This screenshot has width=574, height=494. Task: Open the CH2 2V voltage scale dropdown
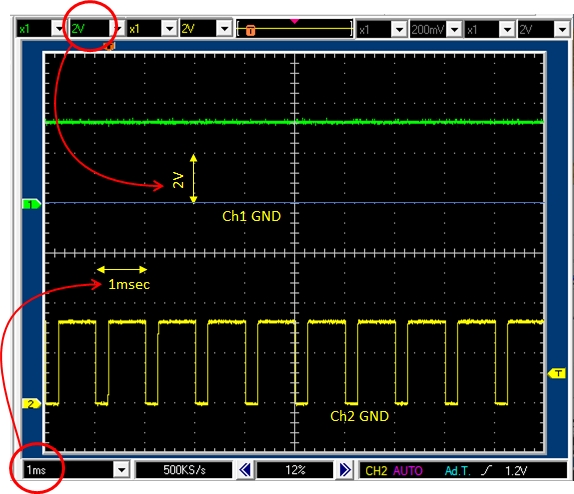pos(224,28)
